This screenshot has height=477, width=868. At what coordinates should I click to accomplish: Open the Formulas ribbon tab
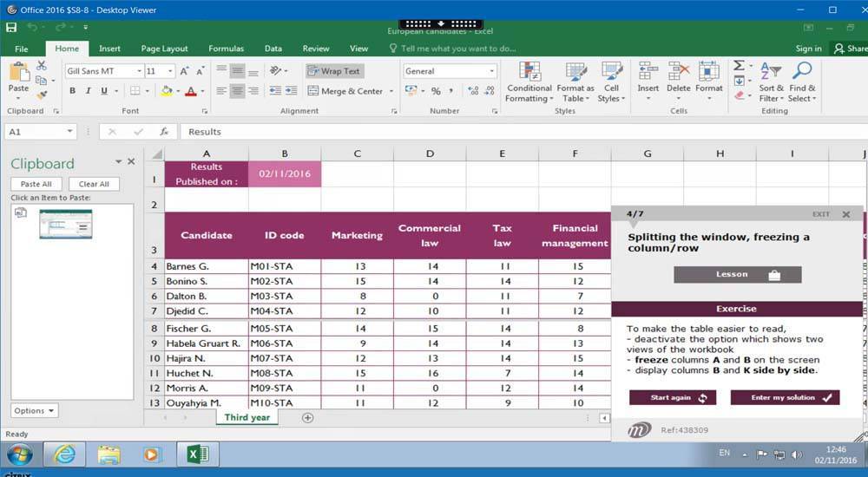226,49
